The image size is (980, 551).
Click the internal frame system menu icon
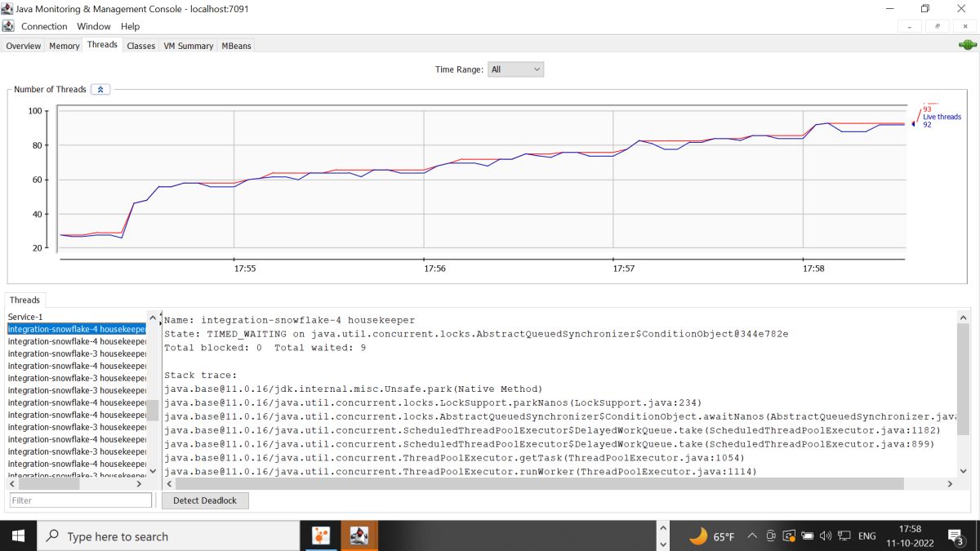(8, 26)
